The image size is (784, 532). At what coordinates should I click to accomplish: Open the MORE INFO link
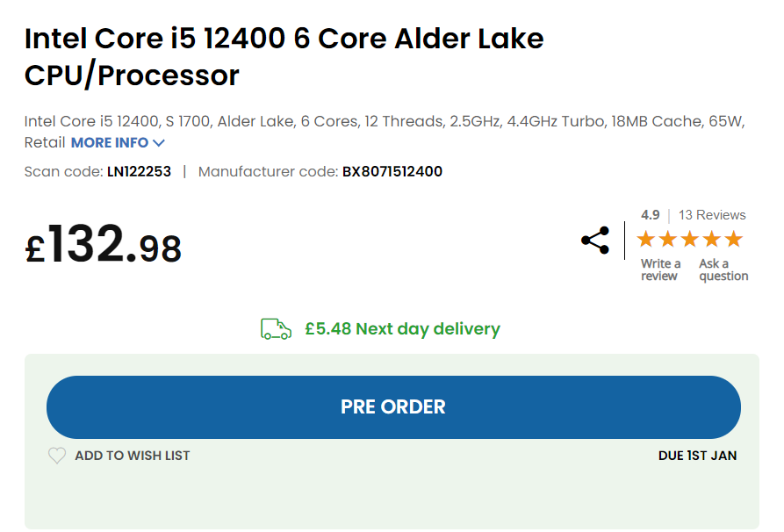pos(110,143)
